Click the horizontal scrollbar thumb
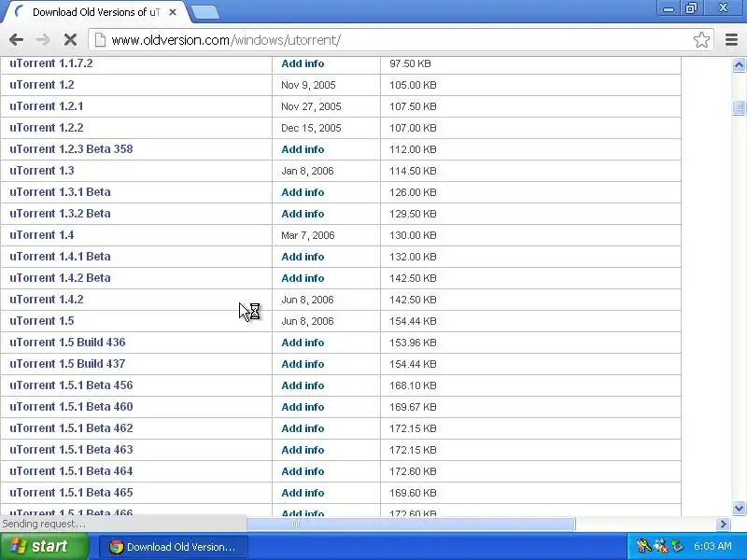The image size is (747, 560). point(411,525)
